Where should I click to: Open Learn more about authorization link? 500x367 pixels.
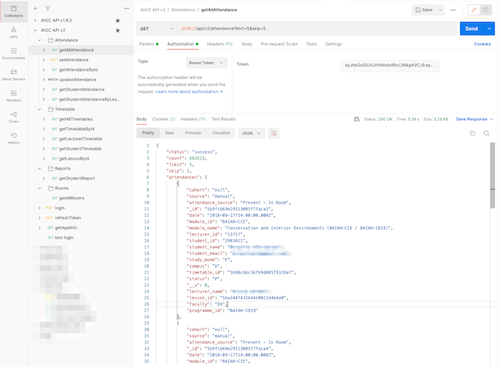189,92
